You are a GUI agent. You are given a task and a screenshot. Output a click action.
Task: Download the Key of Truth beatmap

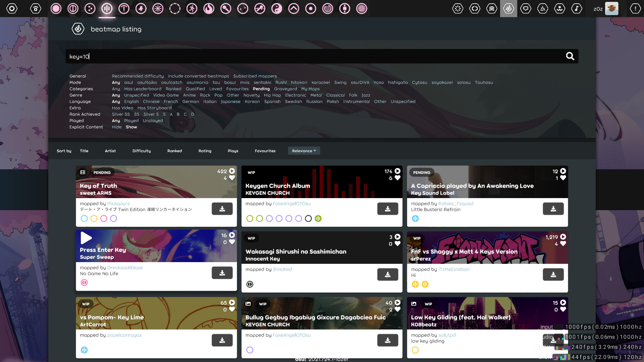tap(222, 208)
